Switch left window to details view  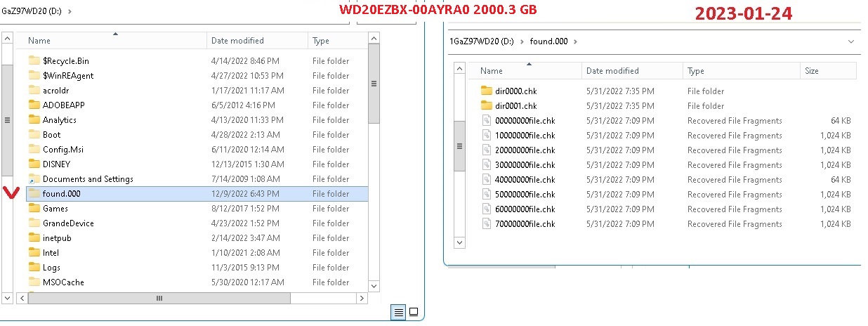pos(399,313)
